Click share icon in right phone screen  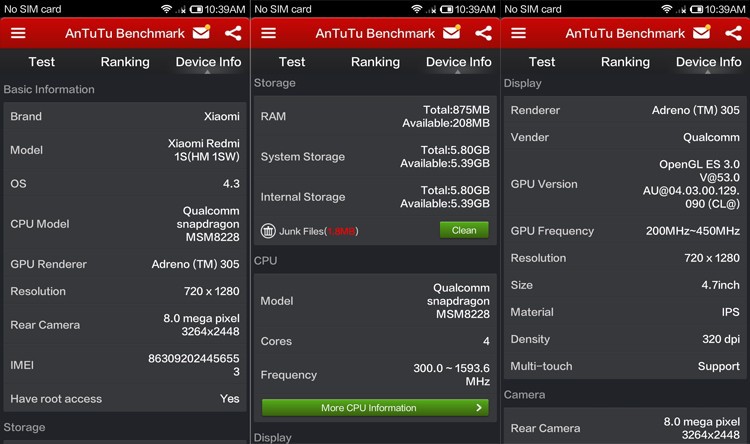(x=733, y=33)
